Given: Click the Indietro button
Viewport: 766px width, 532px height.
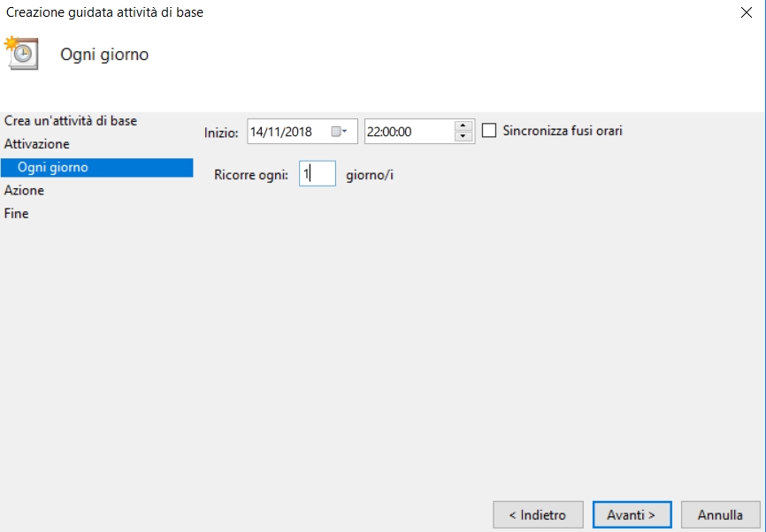Looking at the screenshot, I should (x=538, y=515).
